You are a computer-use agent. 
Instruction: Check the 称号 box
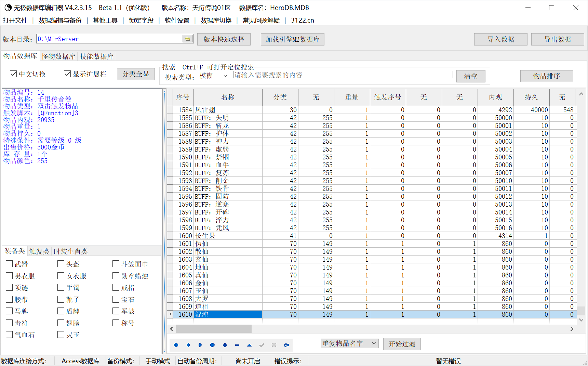coord(116,323)
